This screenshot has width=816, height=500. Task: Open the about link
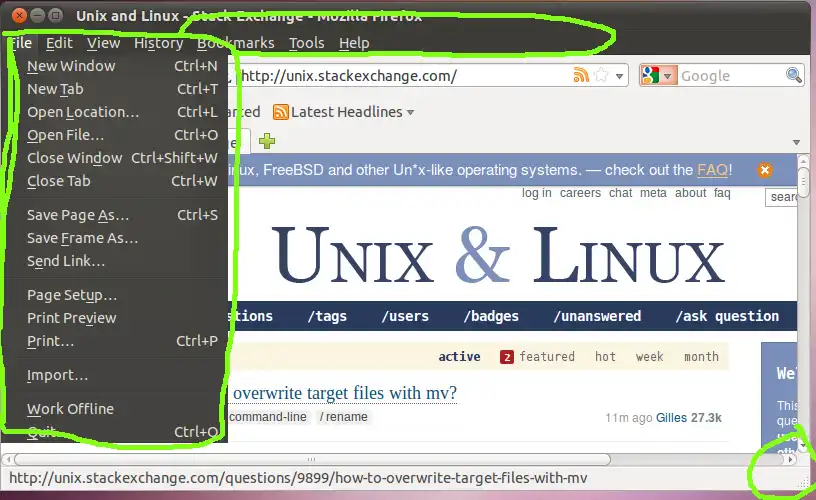(691, 193)
